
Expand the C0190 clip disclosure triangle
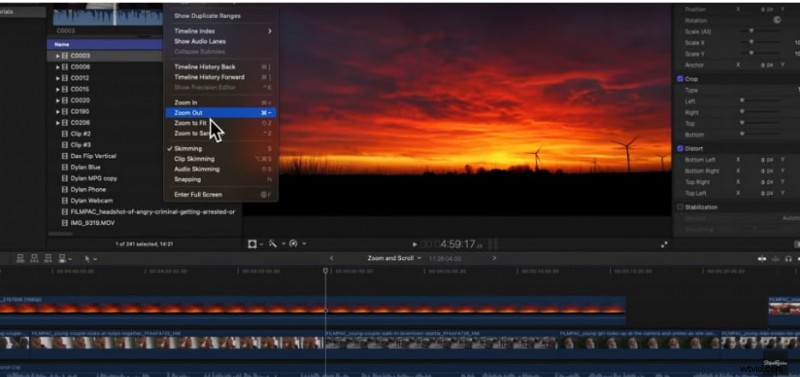pyautogui.click(x=58, y=111)
